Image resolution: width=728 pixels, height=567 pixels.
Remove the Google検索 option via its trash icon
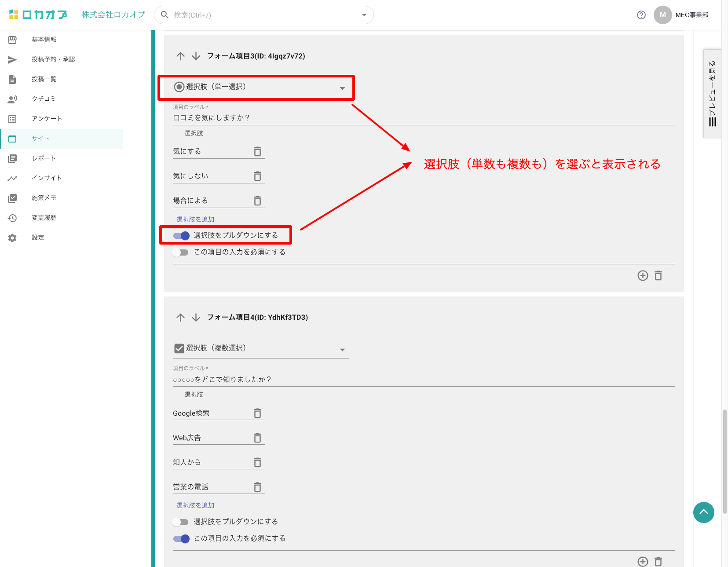pyautogui.click(x=257, y=413)
